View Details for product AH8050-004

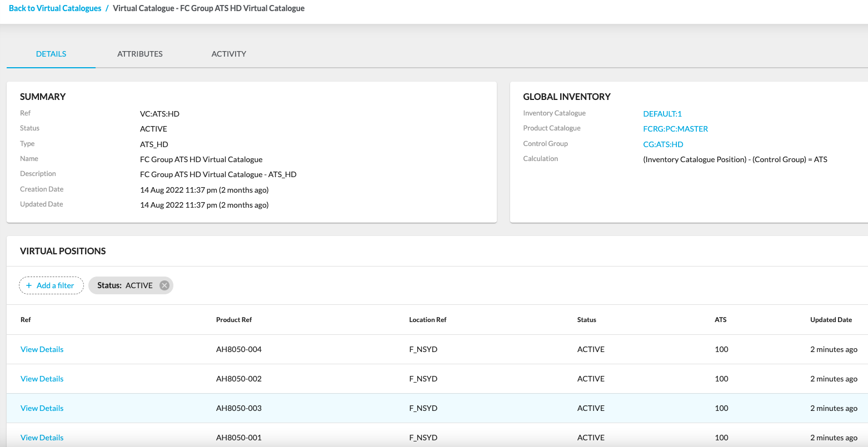(42, 349)
